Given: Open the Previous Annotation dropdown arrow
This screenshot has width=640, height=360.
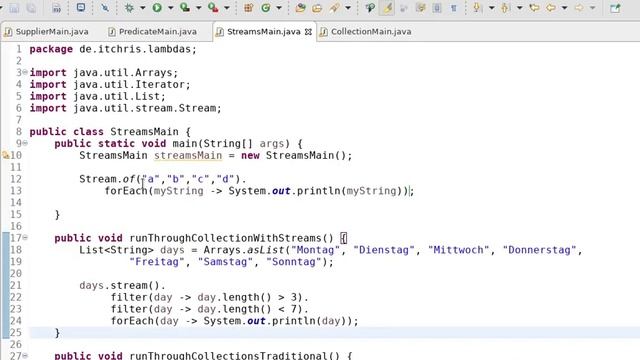Looking at the screenshot, I should pyautogui.click(x=520, y=8).
